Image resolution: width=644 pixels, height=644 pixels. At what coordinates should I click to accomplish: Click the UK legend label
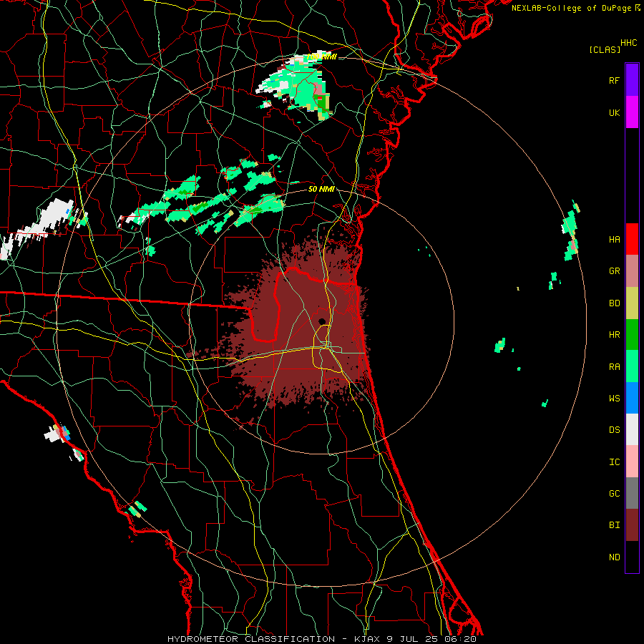614,112
